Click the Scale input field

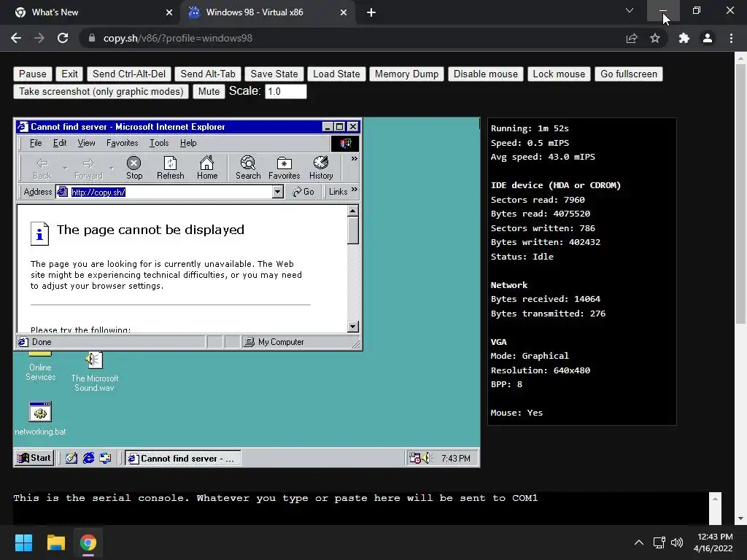[285, 91]
